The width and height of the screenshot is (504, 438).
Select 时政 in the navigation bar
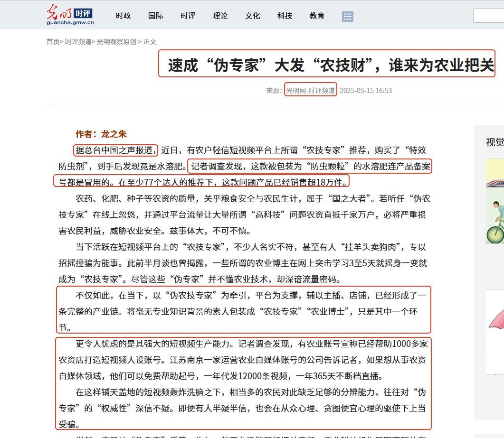[x=123, y=16]
